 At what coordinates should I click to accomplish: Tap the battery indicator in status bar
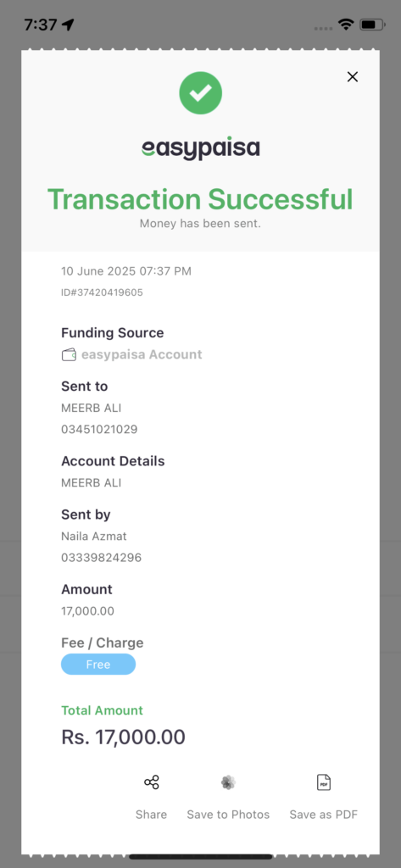[373, 25]
